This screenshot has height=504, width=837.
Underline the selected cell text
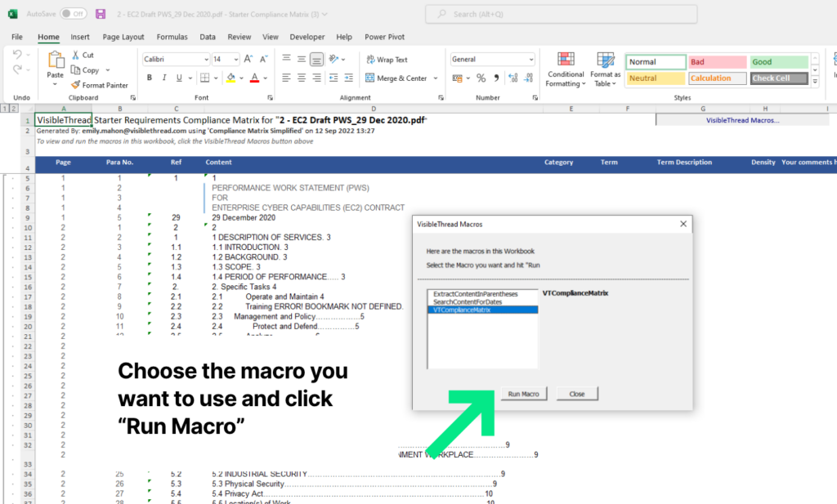179,78
